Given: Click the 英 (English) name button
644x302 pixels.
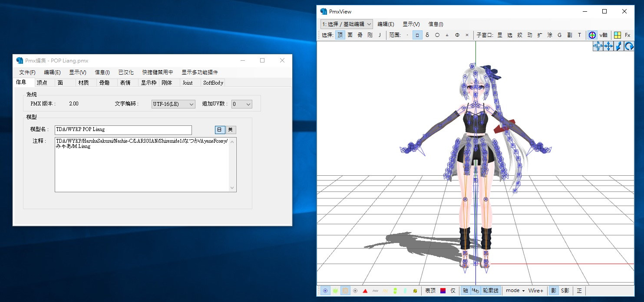Looking at the screenshot, I should (x=230, y=130).
